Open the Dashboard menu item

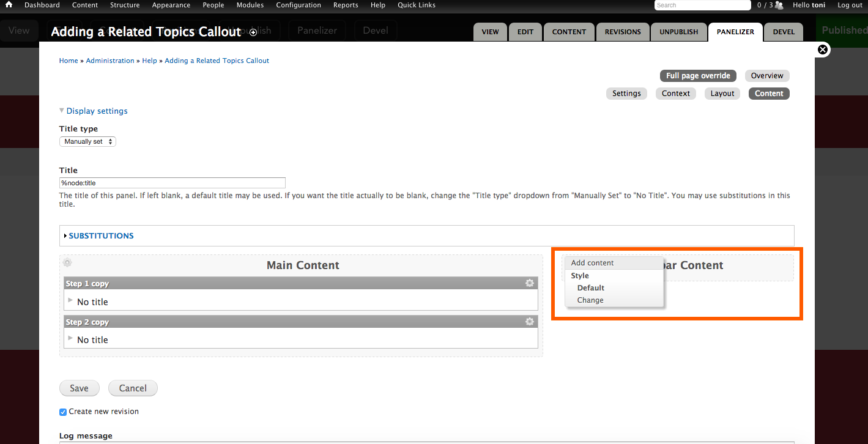(x=42, y=5)
